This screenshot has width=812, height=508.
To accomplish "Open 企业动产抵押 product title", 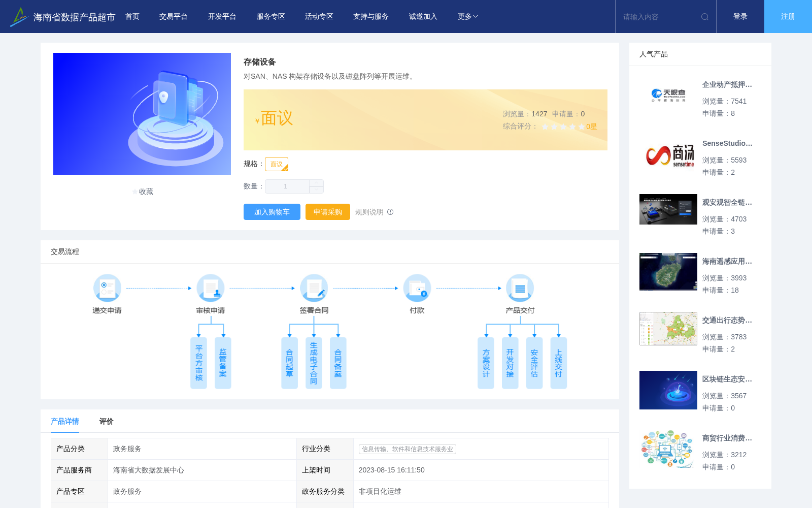I will pos(727,84).
